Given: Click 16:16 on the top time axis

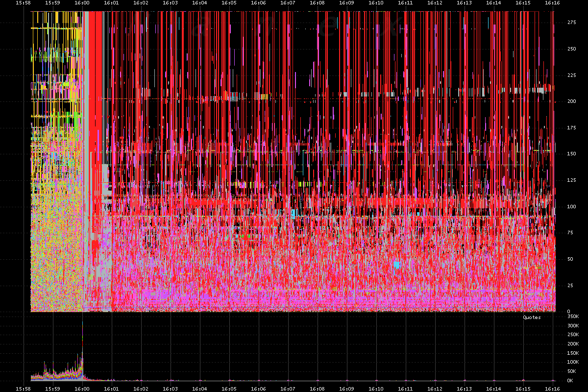Looking at the screenshot, I should coord(552,3).
